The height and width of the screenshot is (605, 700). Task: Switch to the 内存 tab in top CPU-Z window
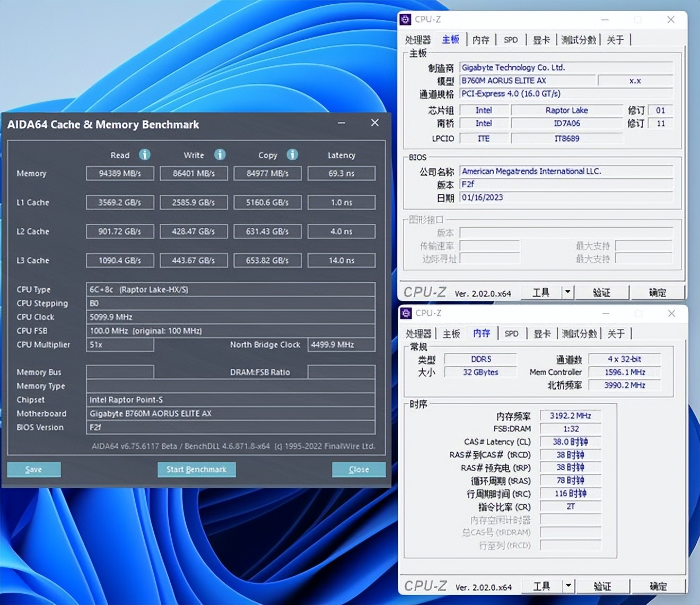click(x=480, y=39)
